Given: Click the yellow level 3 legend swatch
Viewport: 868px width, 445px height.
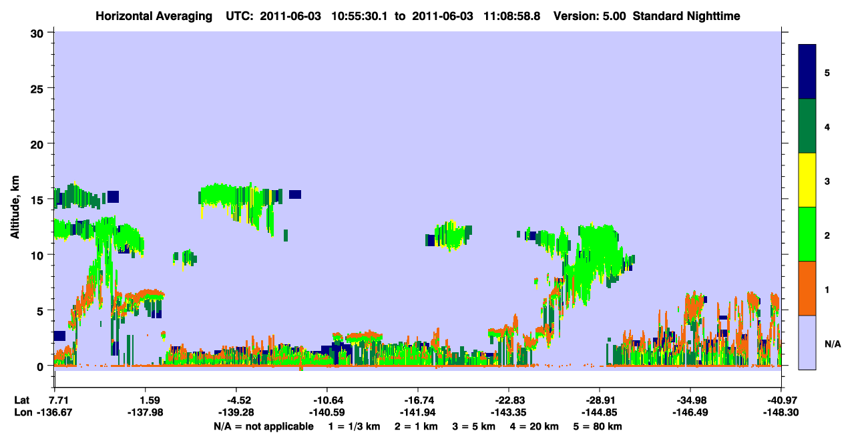Looking at the screenshot, I should 807,180.
